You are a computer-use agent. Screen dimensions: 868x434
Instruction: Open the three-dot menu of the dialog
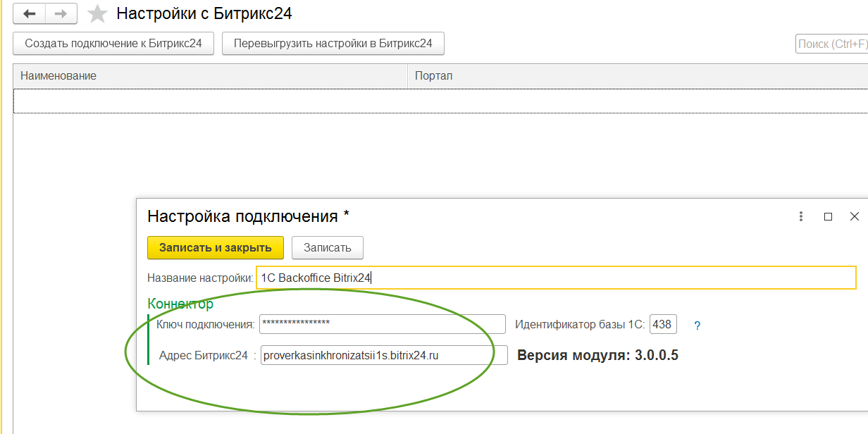point(801,217)
